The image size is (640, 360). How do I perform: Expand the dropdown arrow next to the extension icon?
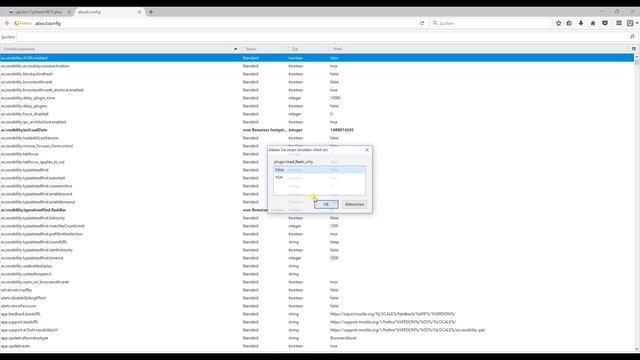coord(637,23)
